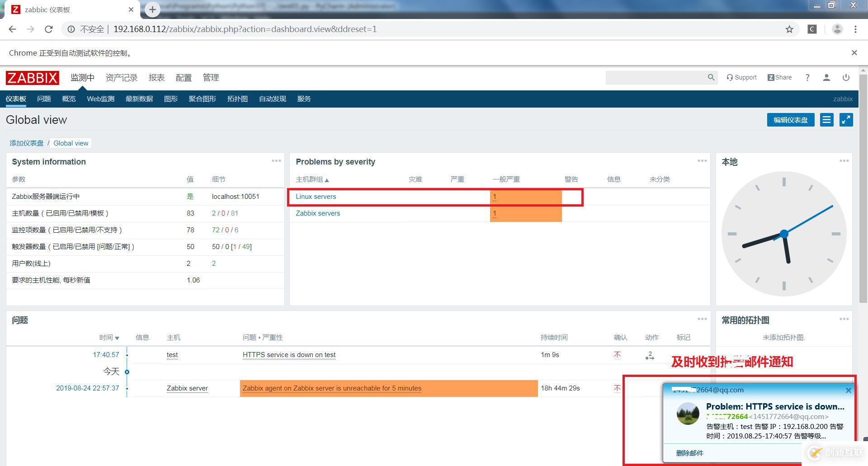Open the Zabbix server host link

187,388
